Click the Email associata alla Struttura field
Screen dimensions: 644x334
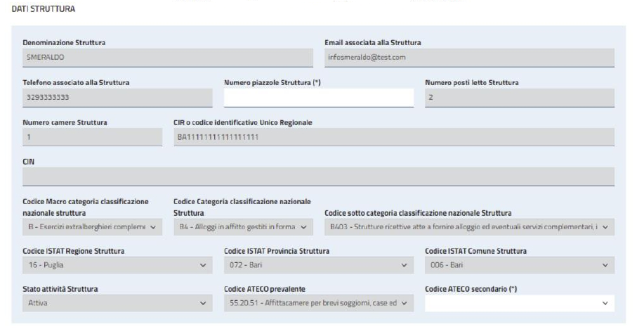[469, 58]
